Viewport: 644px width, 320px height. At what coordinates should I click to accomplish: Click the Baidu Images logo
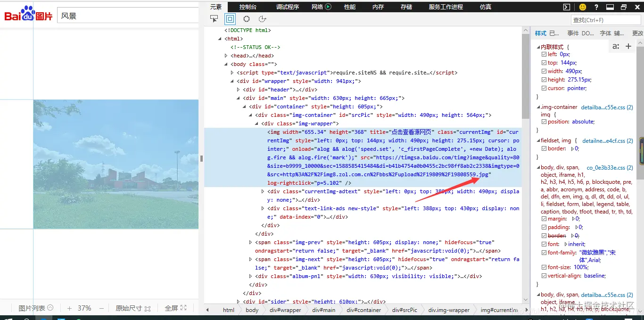click(x=28, y=14)
